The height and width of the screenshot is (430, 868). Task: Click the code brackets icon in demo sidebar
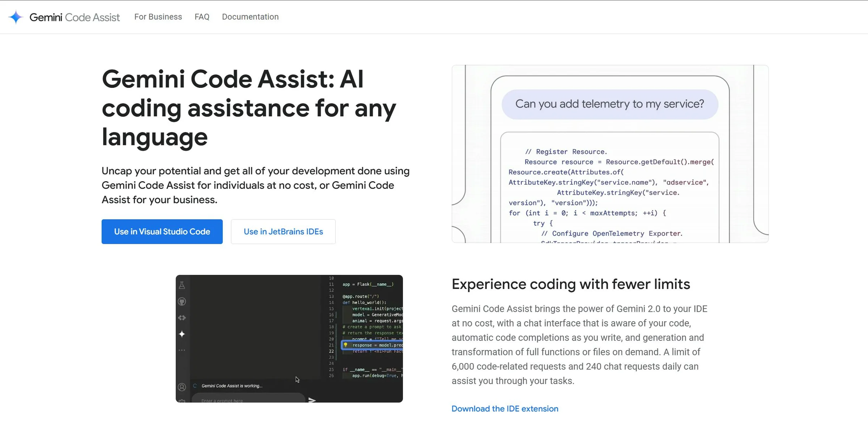(182, 318)
